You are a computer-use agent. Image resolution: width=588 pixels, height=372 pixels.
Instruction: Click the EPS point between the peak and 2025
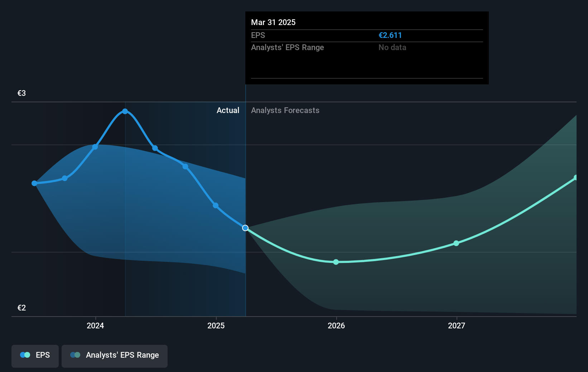tap(185, 166)
